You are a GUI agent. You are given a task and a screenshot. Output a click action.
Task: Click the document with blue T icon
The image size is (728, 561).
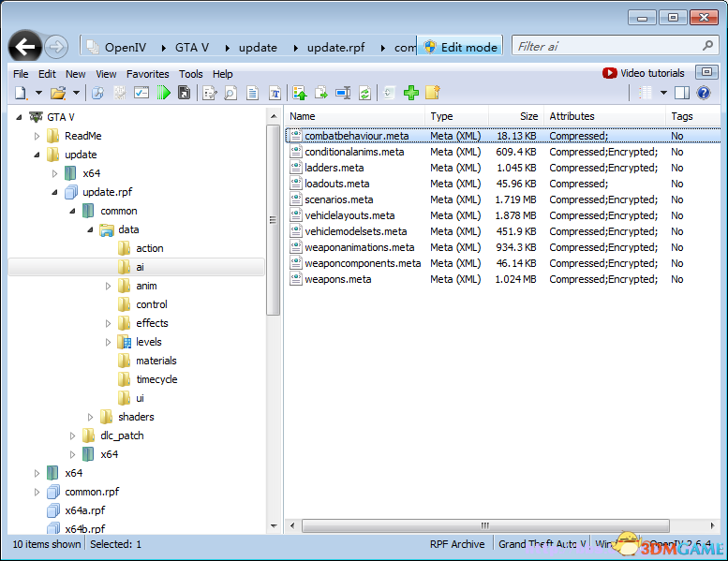click(x=275, y=94)
